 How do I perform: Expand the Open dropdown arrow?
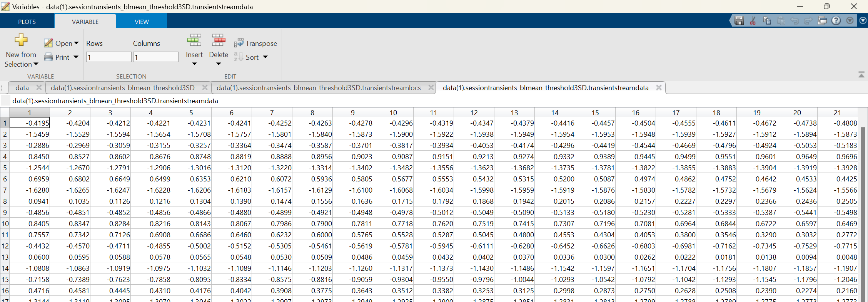(76, 43)
